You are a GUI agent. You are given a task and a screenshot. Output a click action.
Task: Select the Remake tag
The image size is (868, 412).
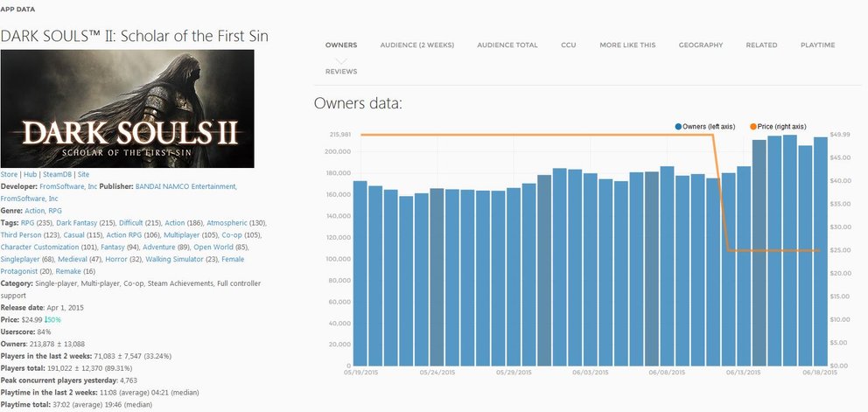point(68,272)
